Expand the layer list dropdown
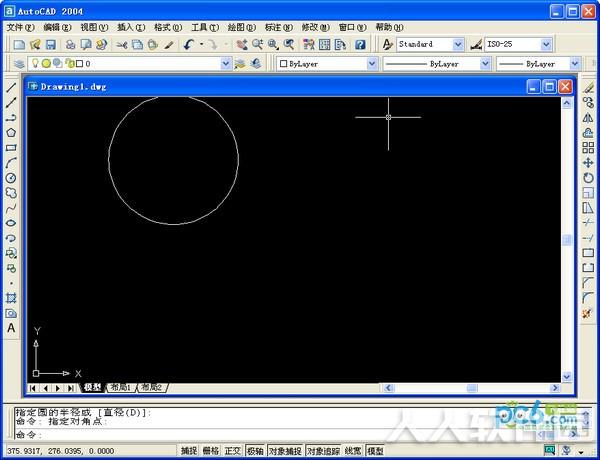Viewport: 600px width, 460px height. click(x=226, y=64)
